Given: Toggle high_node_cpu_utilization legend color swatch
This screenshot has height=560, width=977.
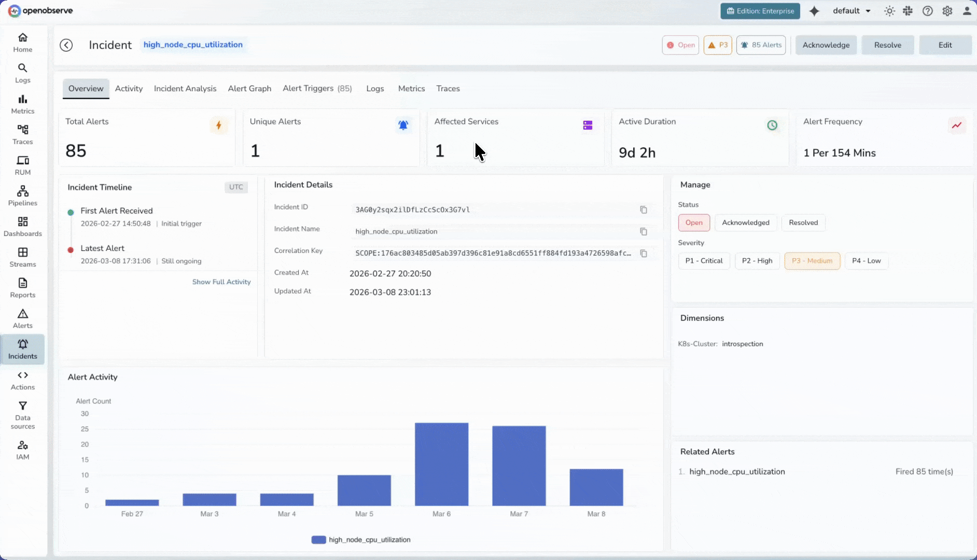Looking at the screenshot, I should [x=318, y=540].
